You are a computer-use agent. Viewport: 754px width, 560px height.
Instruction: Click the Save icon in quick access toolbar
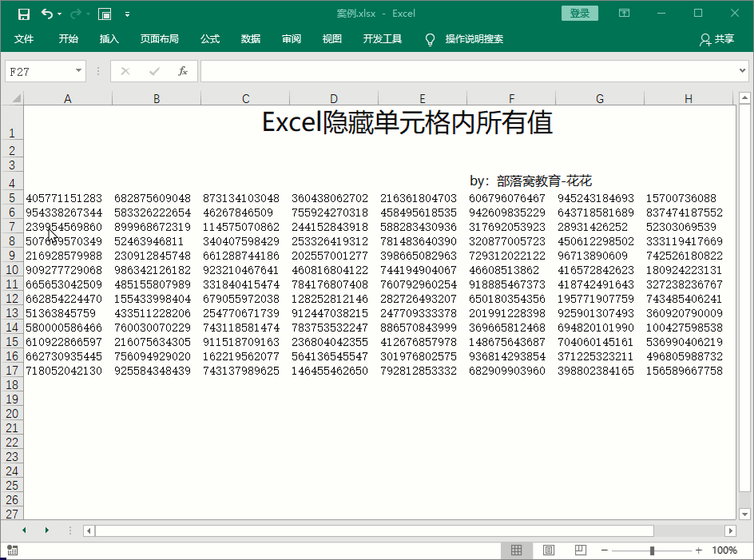click(x=24, y=14)
